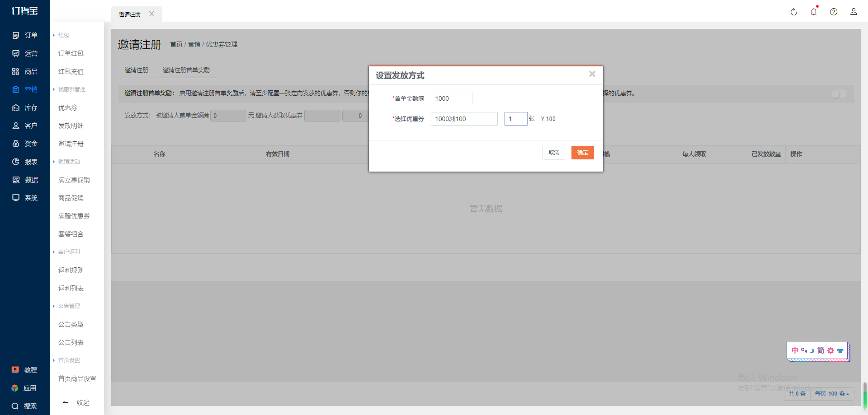
Task: Open the 订单 (Orders) sidebar icon
Action: click(x=16, y=35)
